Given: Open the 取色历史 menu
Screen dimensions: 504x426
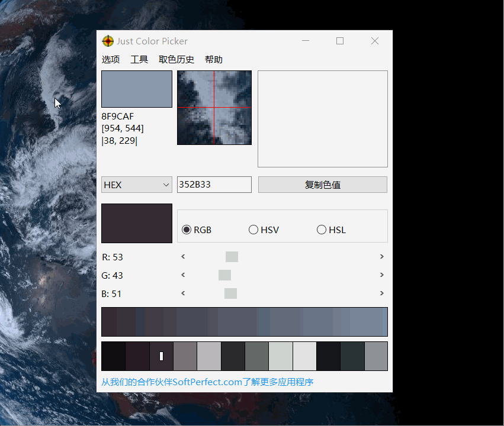Looking at the screenshot, I should click(176, 59).
